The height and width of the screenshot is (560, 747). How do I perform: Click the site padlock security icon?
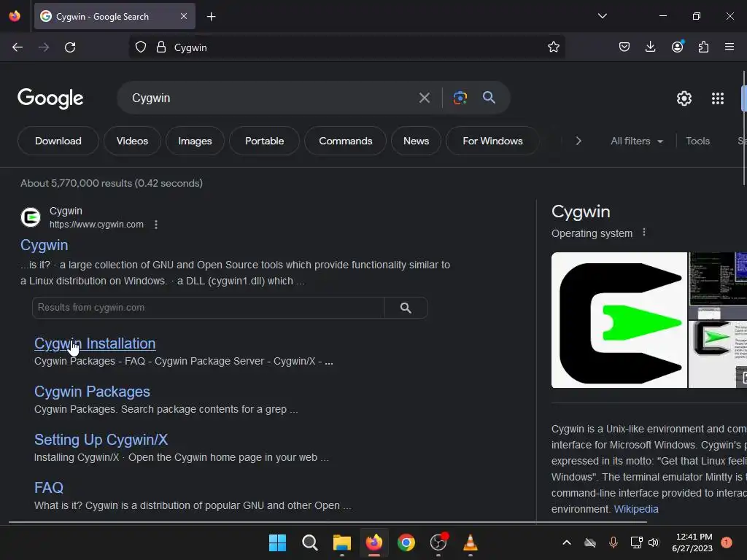[161, 47]
